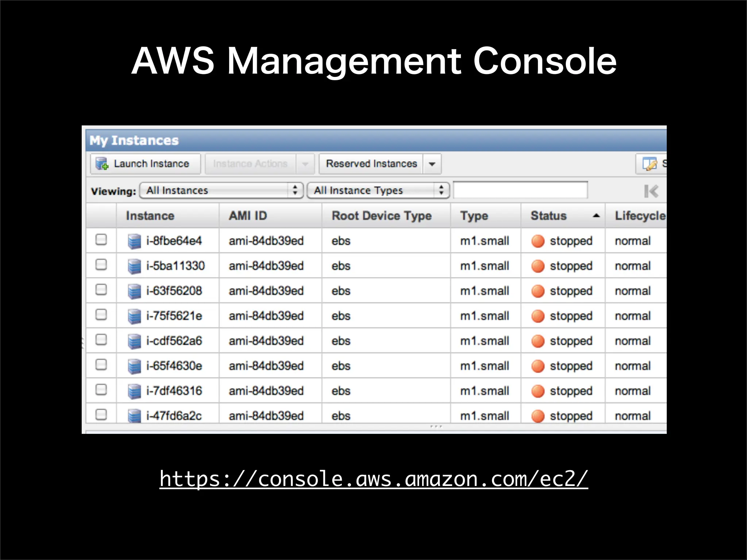Viewport: 747px width, 560px height.
Task: Select instance ID i-65f4630e text
Action: pos(174,366)
